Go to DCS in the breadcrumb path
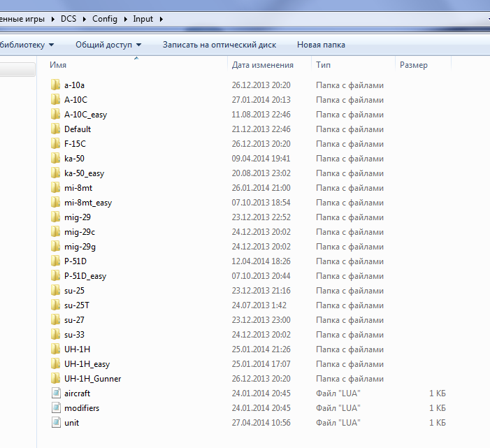Screen dimensions: 490x448 click(69, 19)
